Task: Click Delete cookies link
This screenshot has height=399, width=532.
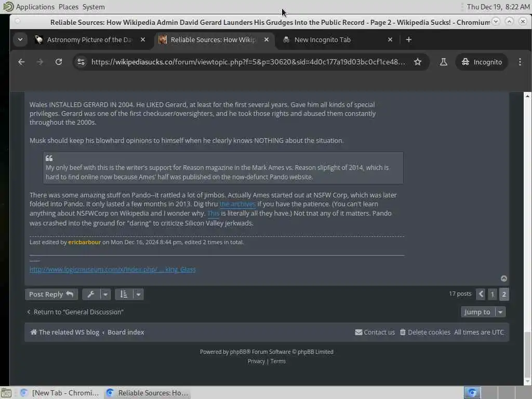Action: (x=425, y=332)
